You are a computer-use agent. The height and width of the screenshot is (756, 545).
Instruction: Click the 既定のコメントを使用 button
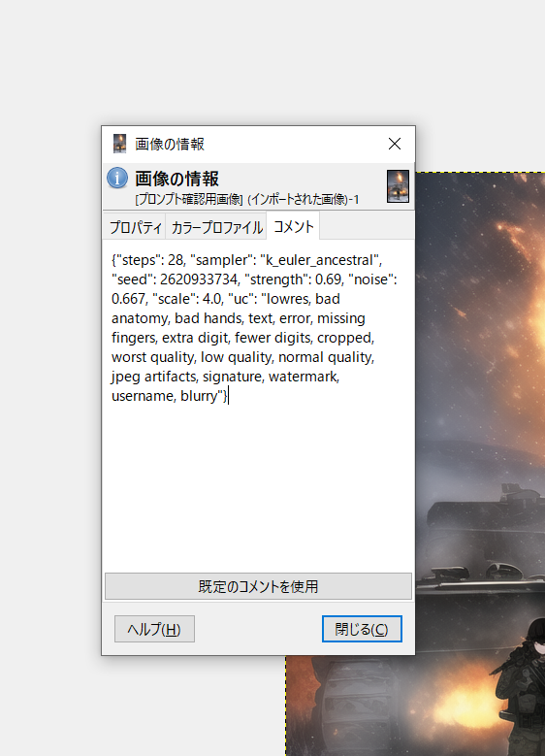click(x=258, y=586)
